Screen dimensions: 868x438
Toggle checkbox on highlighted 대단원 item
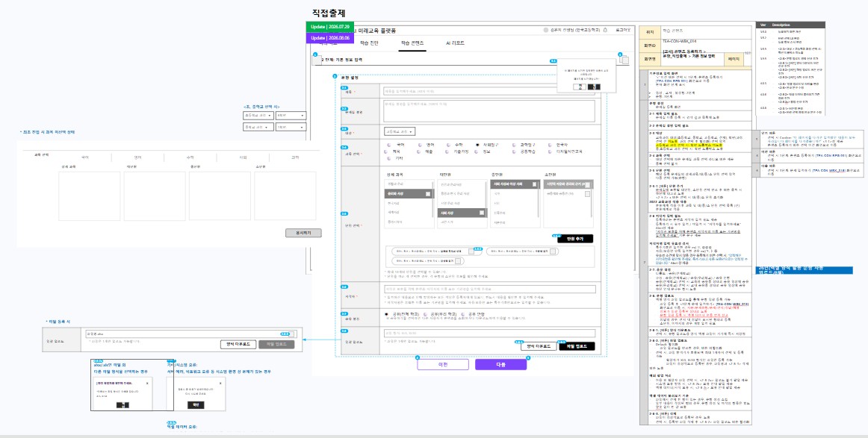point(481,213)
